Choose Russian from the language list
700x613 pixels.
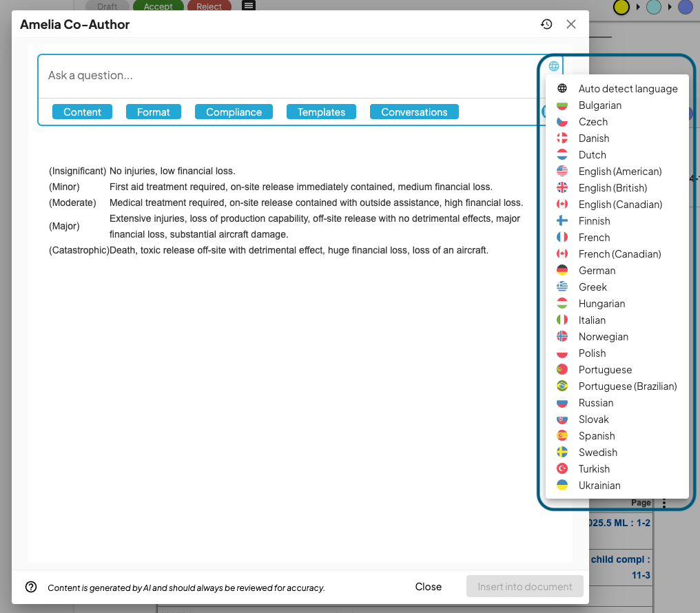[617, 402]
